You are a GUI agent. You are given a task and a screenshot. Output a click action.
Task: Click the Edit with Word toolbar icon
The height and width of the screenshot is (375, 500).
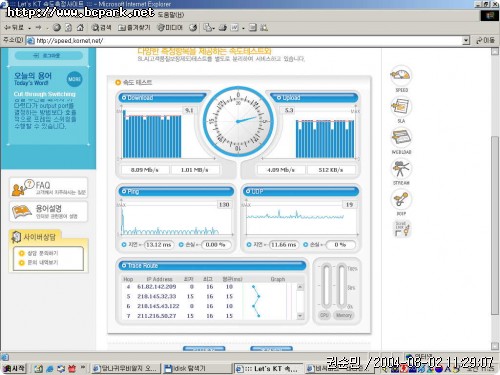click(235, 28)
